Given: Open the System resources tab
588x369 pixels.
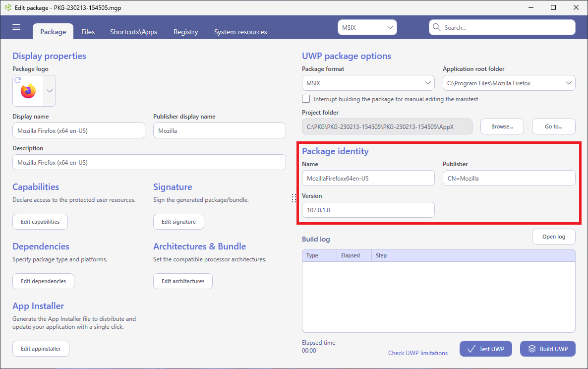Looking at the screenshot, I should pyautogui.click(x=240, y=32).
